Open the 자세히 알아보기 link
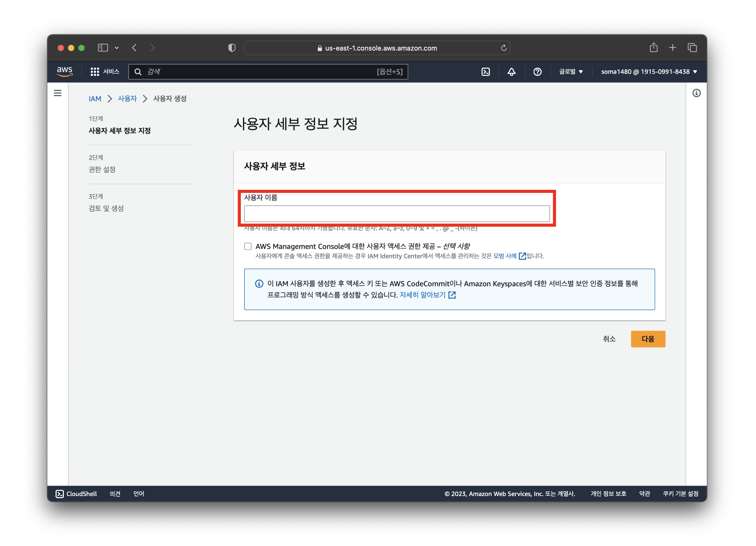The image size is (756, 546). [x=423, y=295]
